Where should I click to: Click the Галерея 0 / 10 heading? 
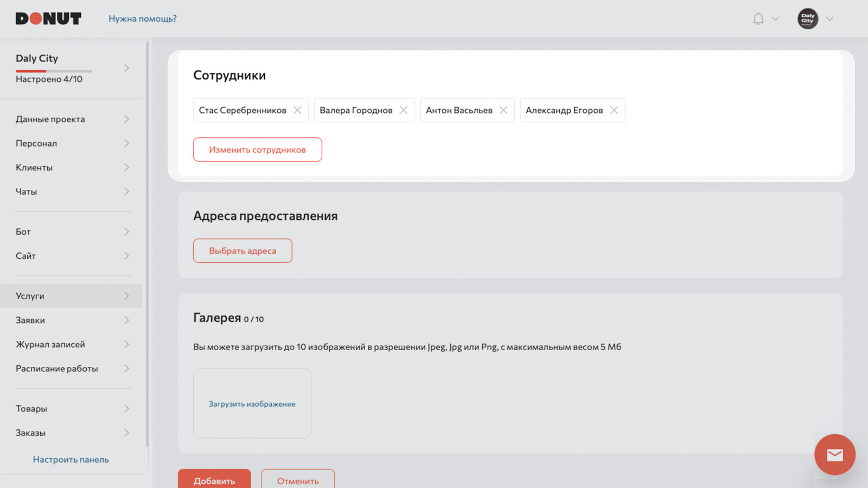228,318
